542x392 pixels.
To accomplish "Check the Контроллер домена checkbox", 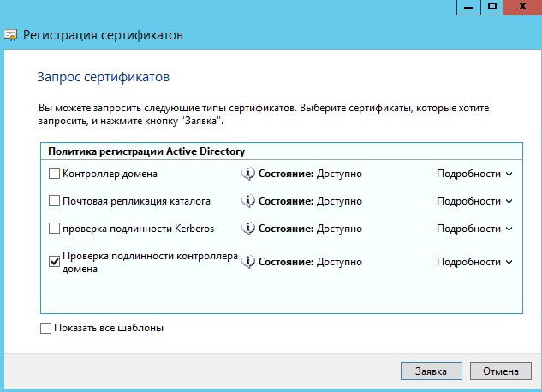I will pos(54,174).
